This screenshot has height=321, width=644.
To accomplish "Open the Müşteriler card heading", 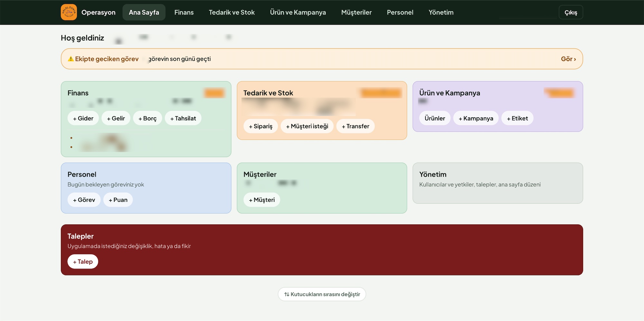I will pyautogui.click(x=260, y=175).
